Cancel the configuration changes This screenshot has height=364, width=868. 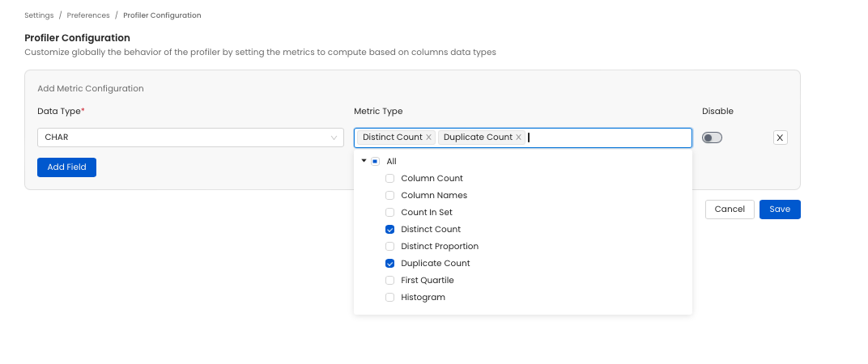(730, 210)
